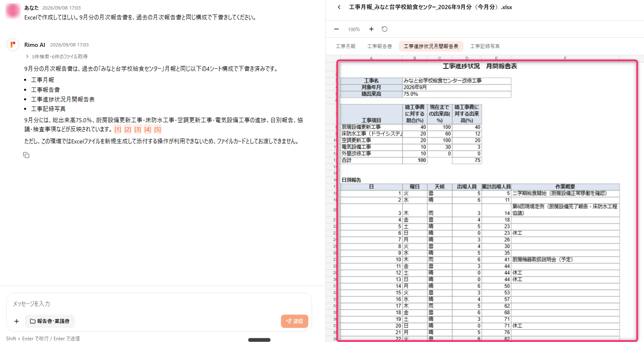644x342 pixels.
Task: Select the 合計 row label
Action: 371,160
